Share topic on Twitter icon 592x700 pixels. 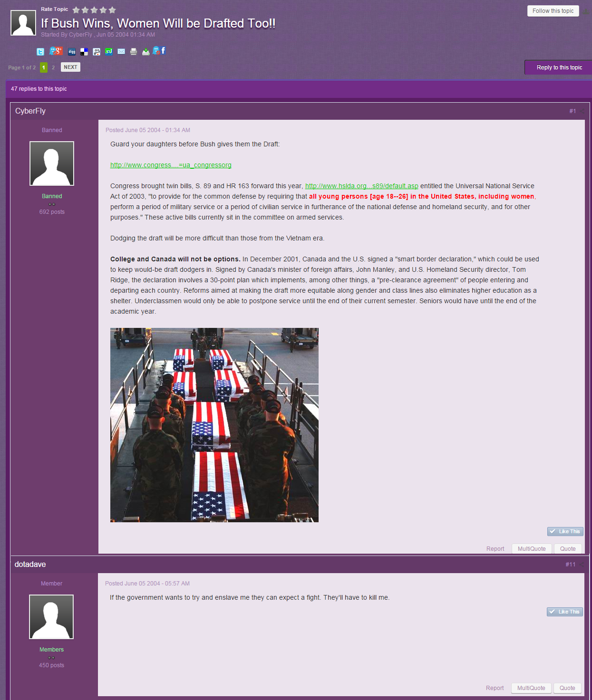(x=40, y=51)
